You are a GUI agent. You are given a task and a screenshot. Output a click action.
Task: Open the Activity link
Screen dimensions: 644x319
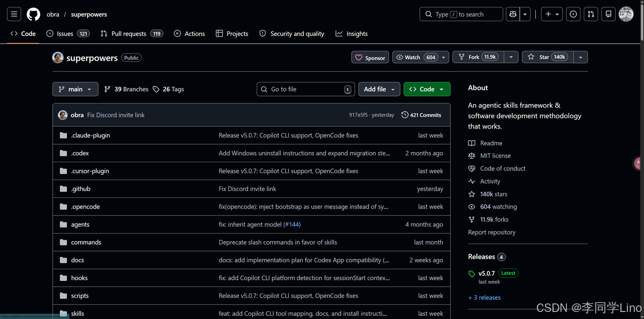click(x=485, y=181)
